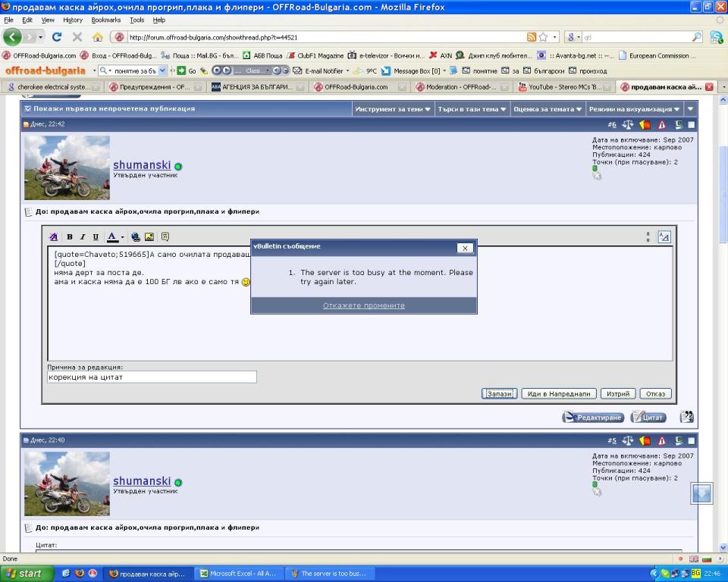The image size is (728, 582).
Task: Click the 'Причина за редакция' edit reason field
Action: click(x=152, y=377)
